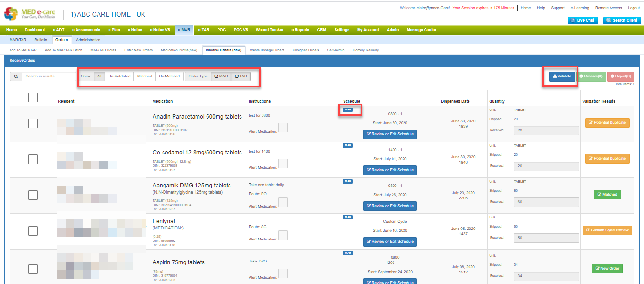Check Alert Medication box for Co-codamol
Viewport: 644px width, 284px height.
[283, 164]
